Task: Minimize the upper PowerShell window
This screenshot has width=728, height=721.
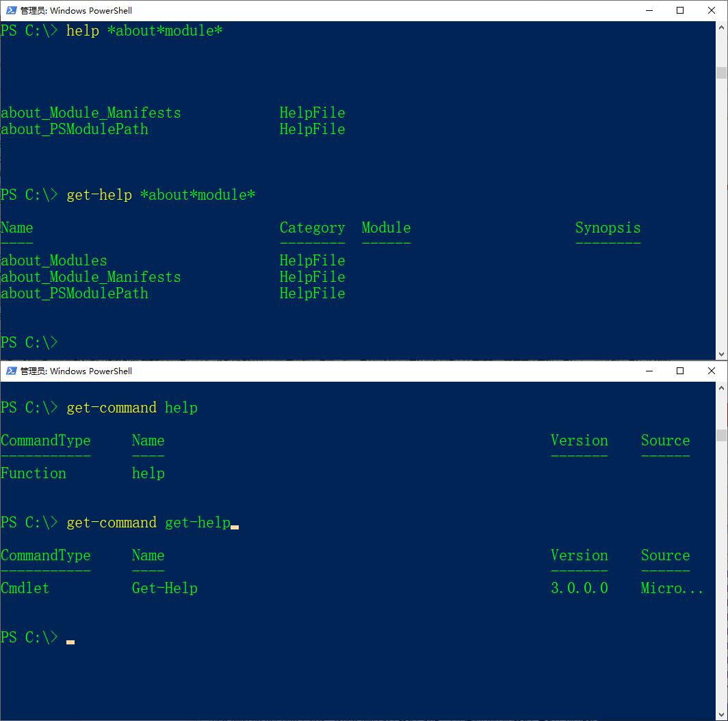Action: pyautogui.click(x=649, y=10)
